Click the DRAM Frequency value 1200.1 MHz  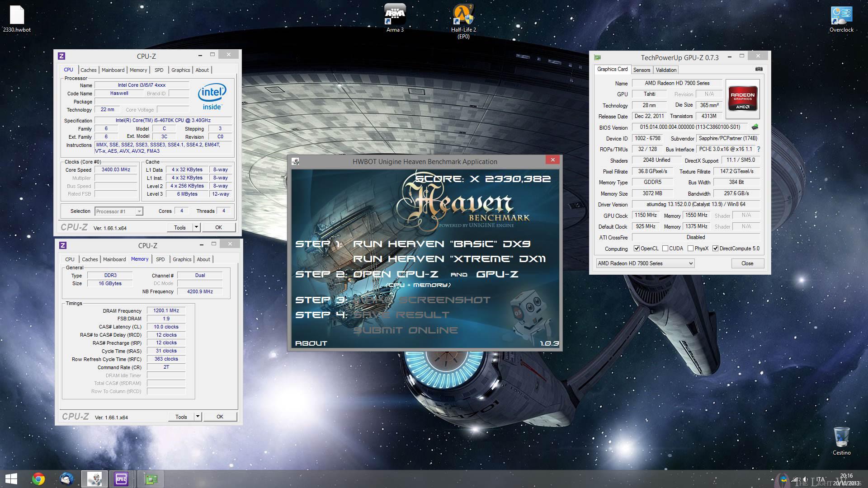pyautogui.click(x=166, y=310)
